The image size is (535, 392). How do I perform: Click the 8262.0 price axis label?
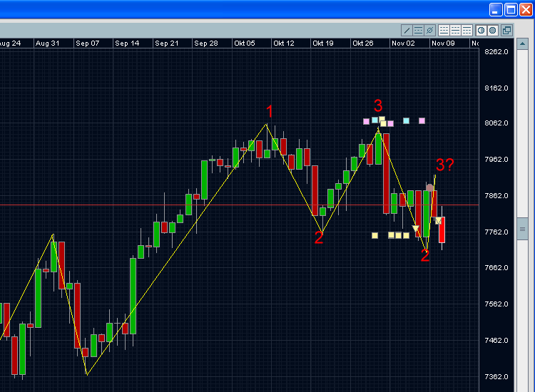[x=496, y=52]
